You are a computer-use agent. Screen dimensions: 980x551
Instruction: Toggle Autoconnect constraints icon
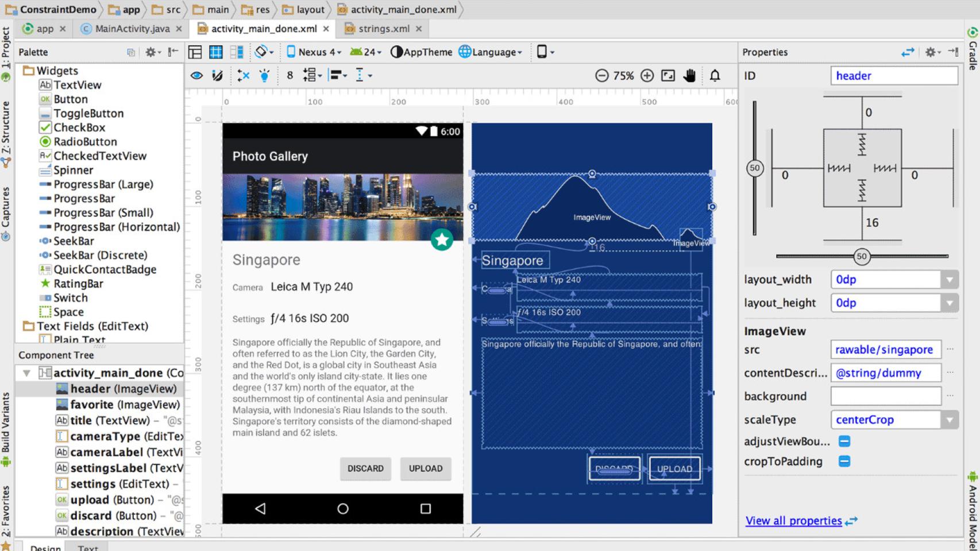216,75
